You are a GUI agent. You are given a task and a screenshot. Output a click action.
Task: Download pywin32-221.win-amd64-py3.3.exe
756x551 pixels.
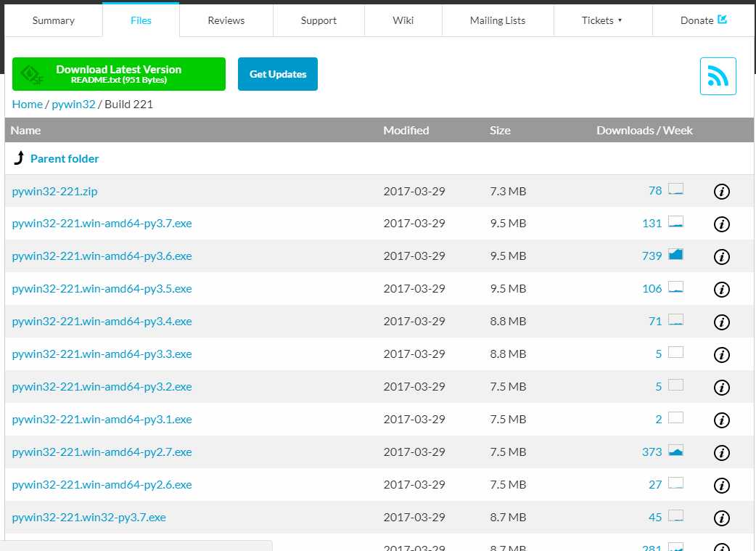tap(102, 354)
